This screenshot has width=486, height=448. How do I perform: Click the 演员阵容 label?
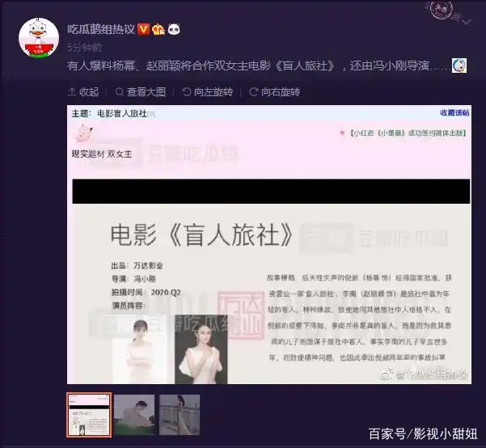128,306
